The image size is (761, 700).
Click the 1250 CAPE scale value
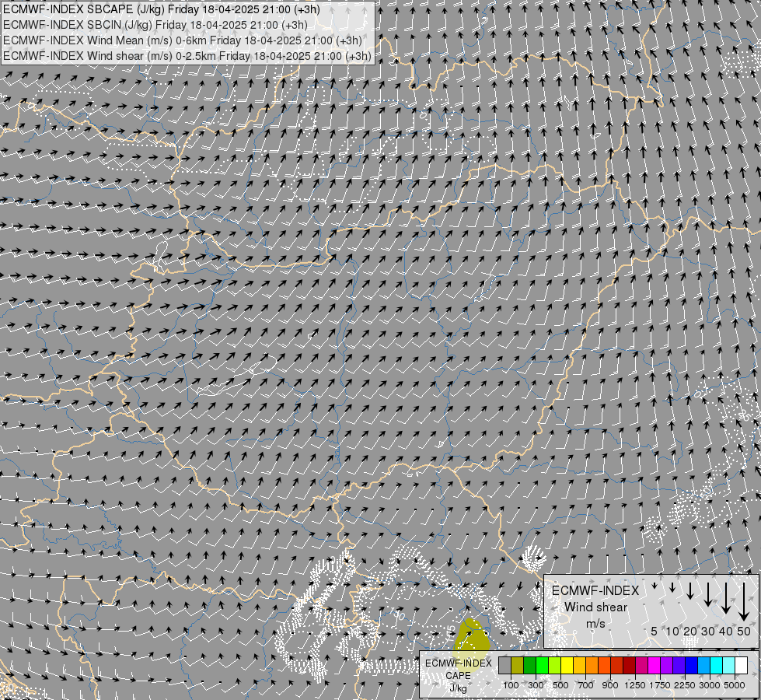point(635,685)
